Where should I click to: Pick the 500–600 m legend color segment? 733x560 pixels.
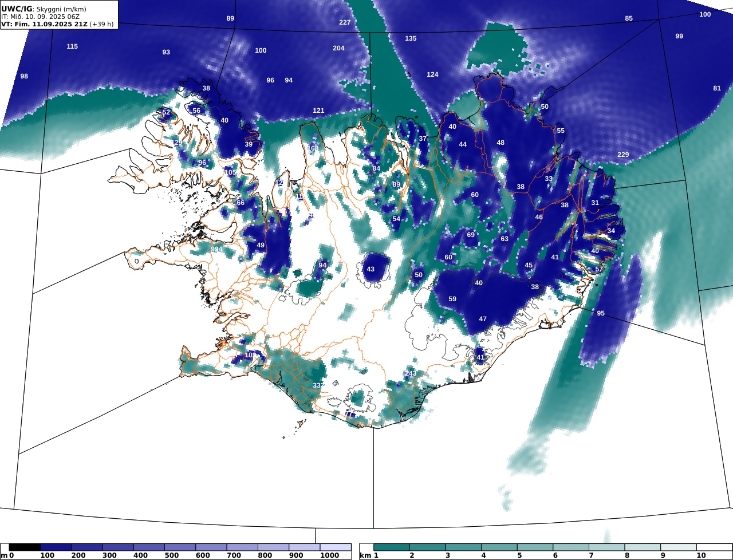(180, 547)
